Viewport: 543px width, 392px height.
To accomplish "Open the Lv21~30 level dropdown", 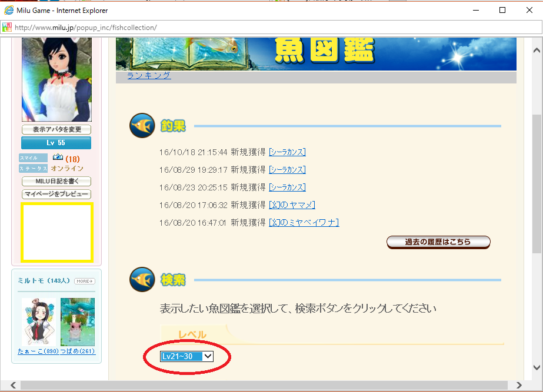I will pyautogui.click(x=187, y=356).
